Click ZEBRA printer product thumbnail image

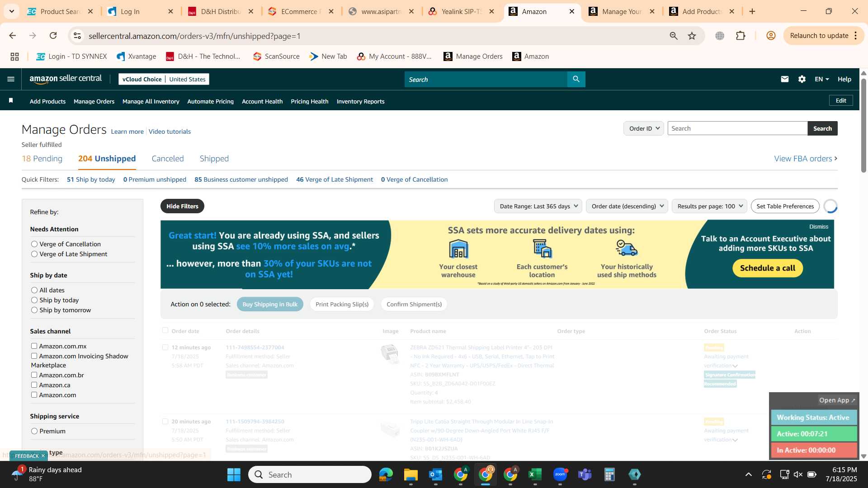point(390,353)
